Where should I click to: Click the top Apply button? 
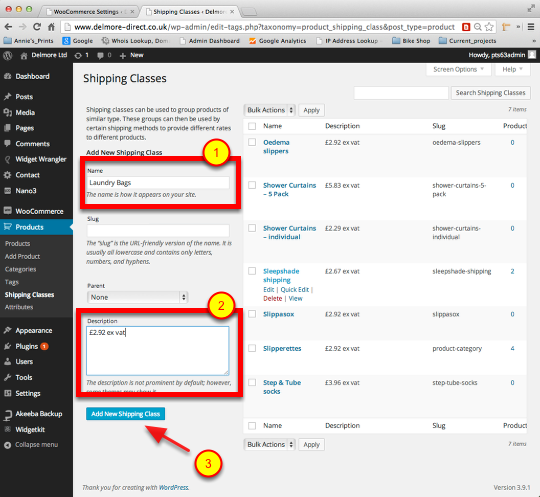pos(311,110)
